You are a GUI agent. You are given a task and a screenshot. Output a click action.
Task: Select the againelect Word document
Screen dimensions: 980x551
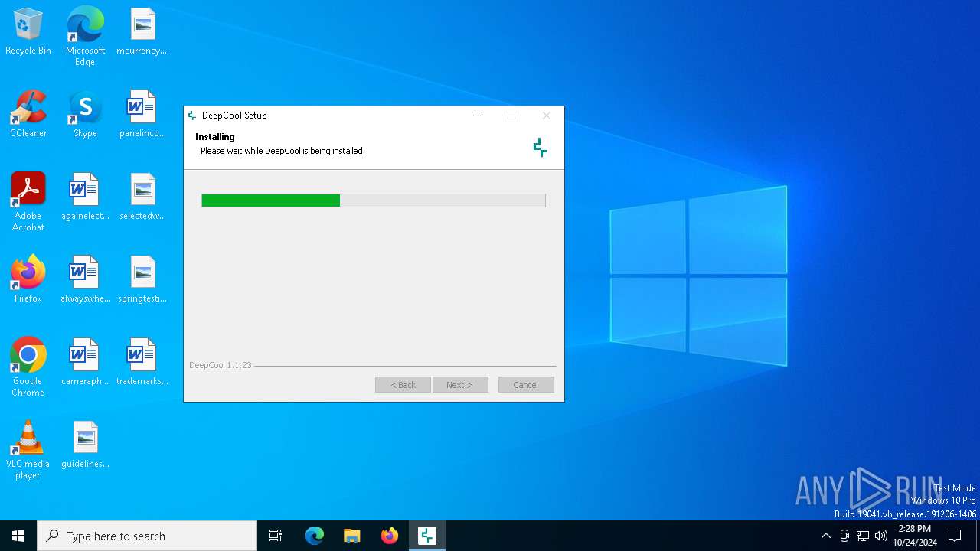point(85,197)
